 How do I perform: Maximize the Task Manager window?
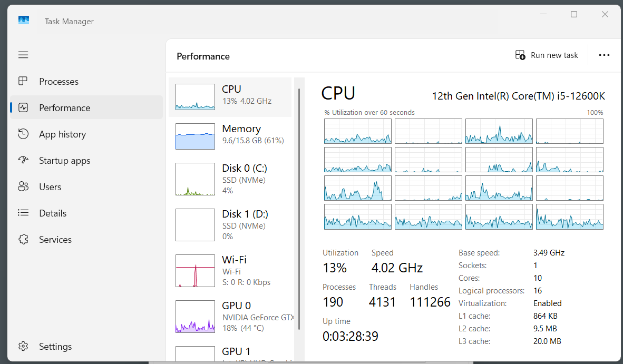[574, 14]
